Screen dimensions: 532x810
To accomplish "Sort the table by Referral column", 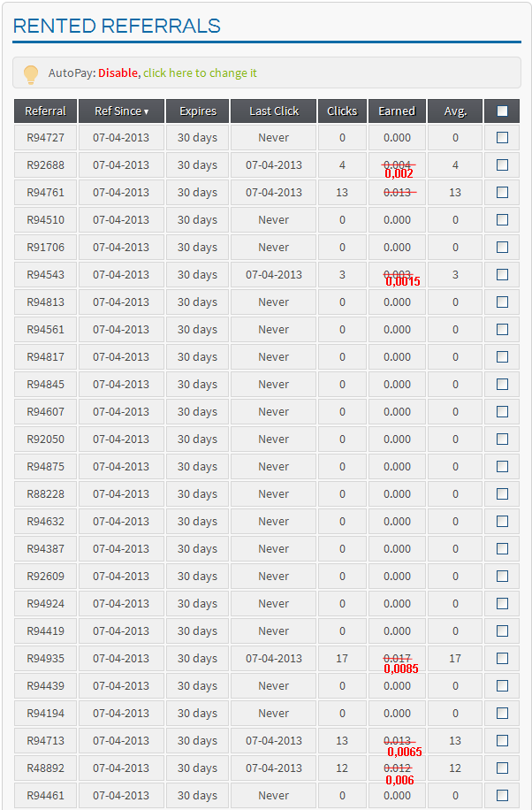I will pyautogui.click(x=45, y=111).
